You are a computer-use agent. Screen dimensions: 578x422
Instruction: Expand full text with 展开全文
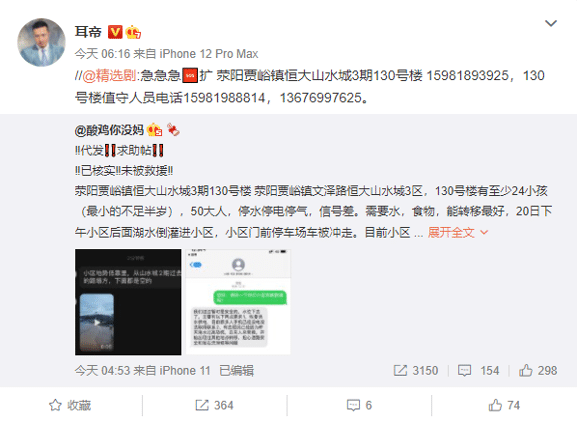(x=451, y=233)
